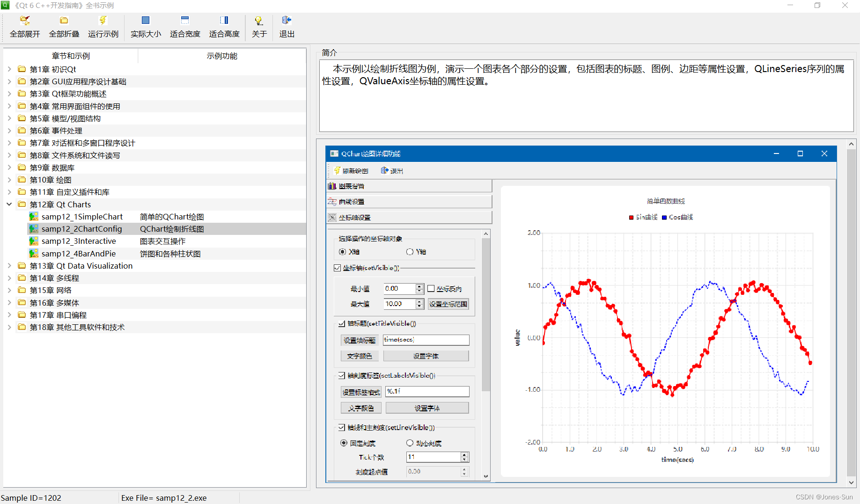The width and height of the screenshot is (860, 504).
Task: Click the samp12_3Interactive item icon
Action: point(34,241)
